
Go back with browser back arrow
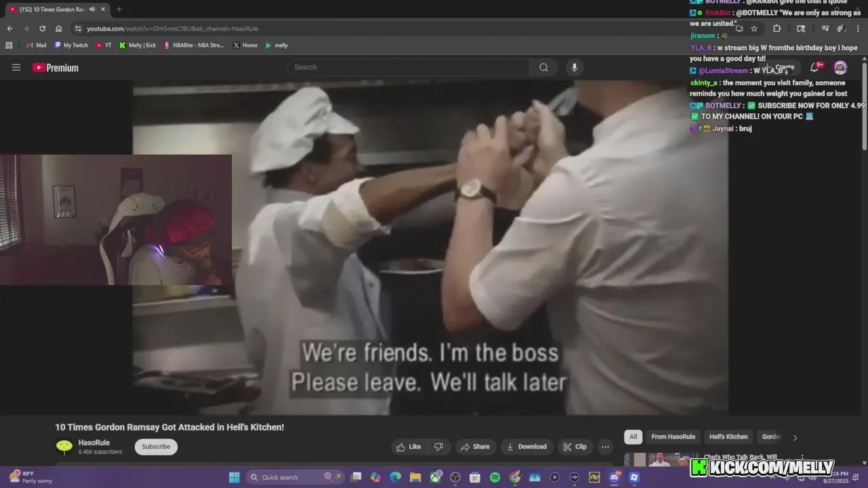point(9,28)
